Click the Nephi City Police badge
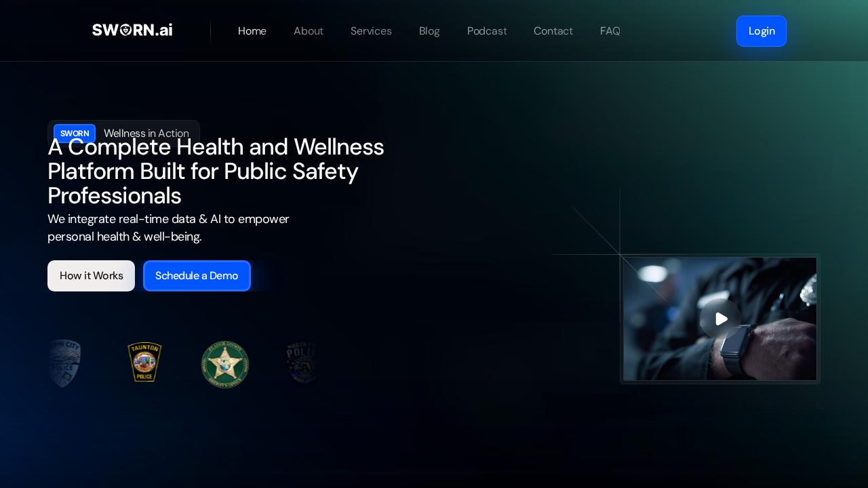Screen dimensions: 868x488 [x=63, y=363]
